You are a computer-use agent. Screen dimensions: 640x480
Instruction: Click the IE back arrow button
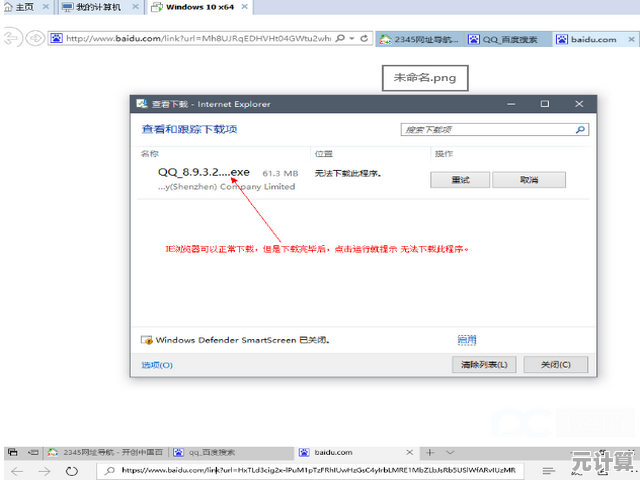coord(12,39)
